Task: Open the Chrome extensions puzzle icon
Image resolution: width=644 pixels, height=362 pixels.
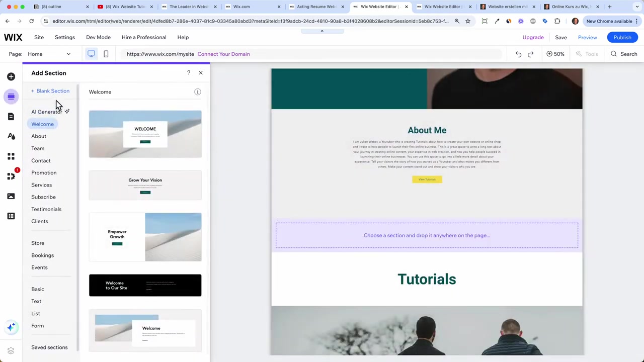Action: point(557,21)
